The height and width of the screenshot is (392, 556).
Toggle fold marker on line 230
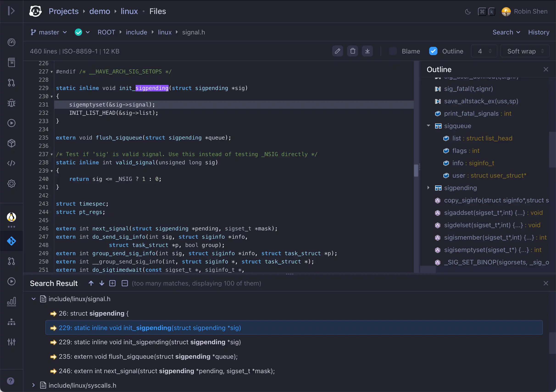click(52, 97)
